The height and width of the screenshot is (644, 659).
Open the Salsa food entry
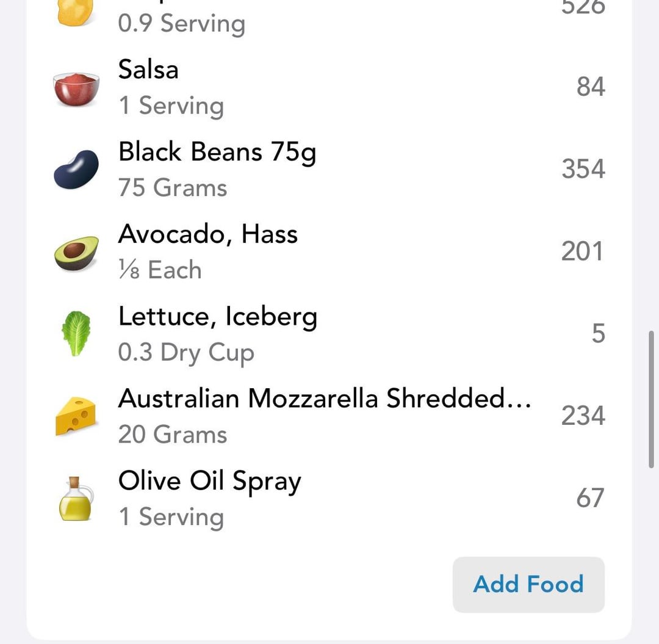pyautogui.click(x=148, y=70)
